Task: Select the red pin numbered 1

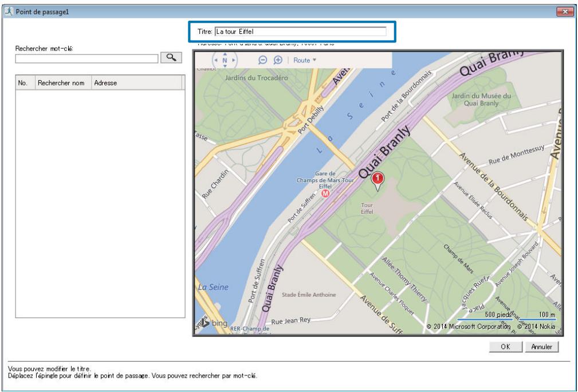Action: tap(378, 182)
